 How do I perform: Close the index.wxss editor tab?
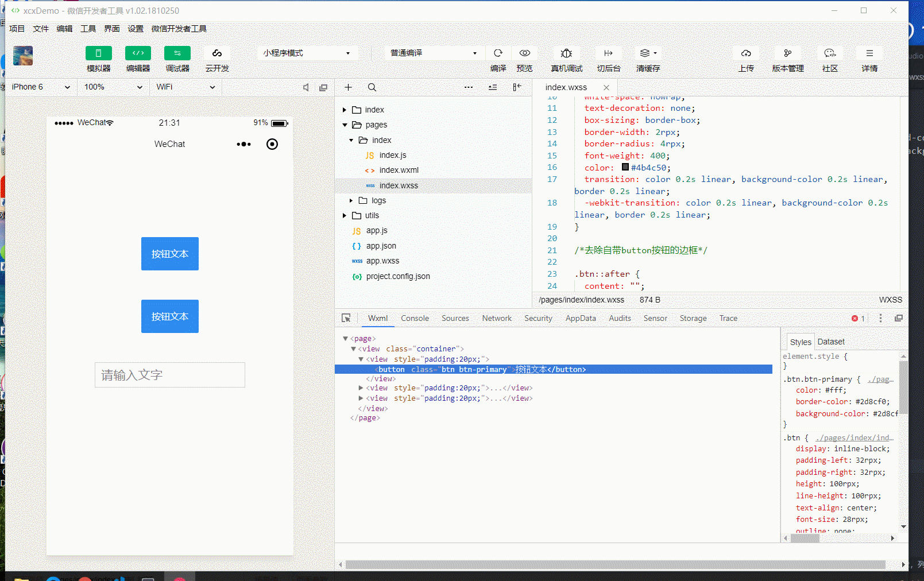[606, 87]
